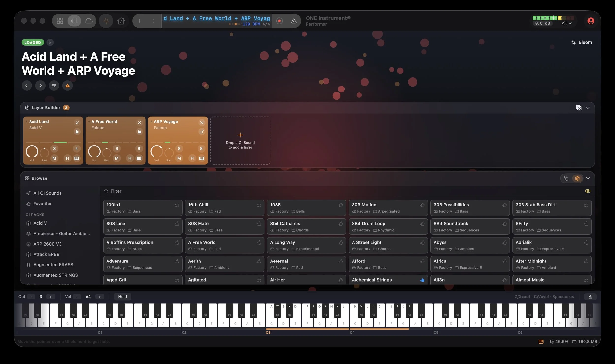Go to next preset under the title
This screenshot has width=615, height=364.
point(40,86)
